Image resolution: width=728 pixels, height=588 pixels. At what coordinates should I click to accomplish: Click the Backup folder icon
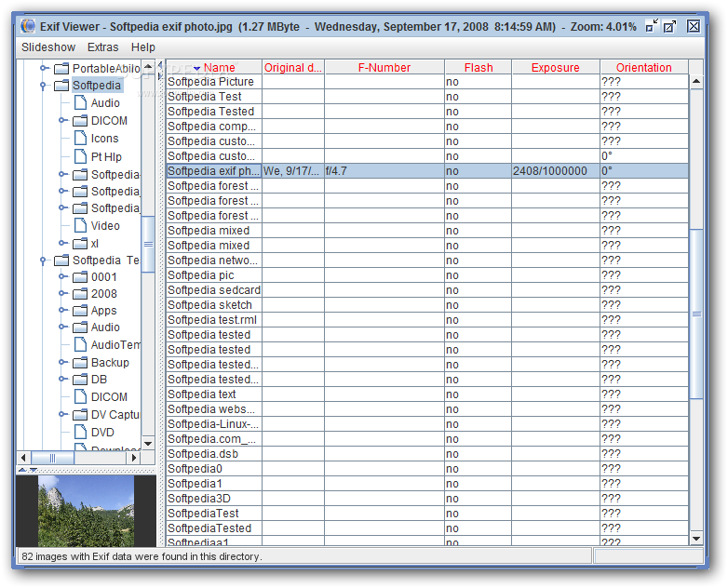pos(80,363)
